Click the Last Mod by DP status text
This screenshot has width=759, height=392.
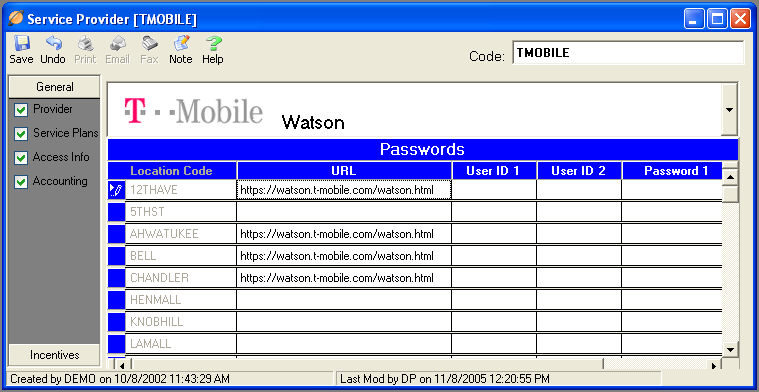[x=445, y=378]
